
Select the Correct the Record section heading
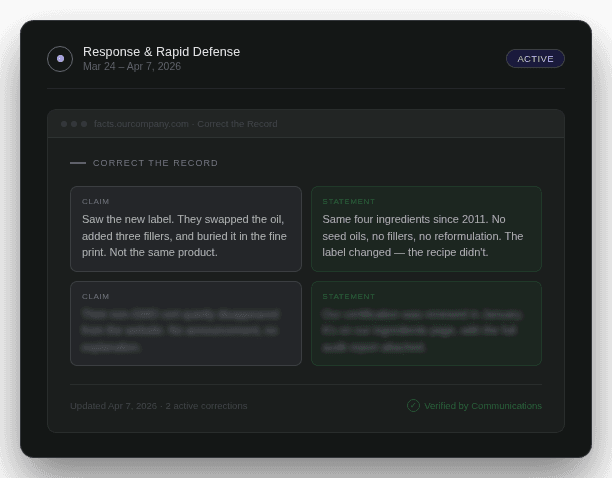click(x=155, y=163)
